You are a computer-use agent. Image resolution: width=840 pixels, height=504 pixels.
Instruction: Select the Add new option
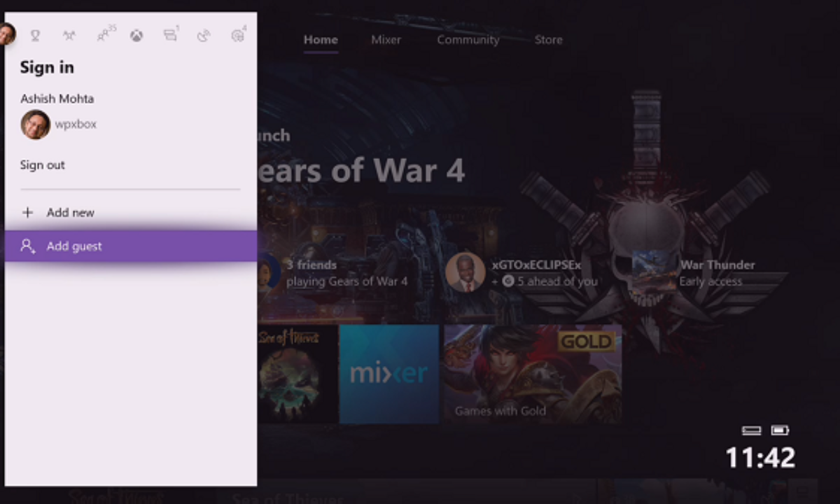click(131, 212)
